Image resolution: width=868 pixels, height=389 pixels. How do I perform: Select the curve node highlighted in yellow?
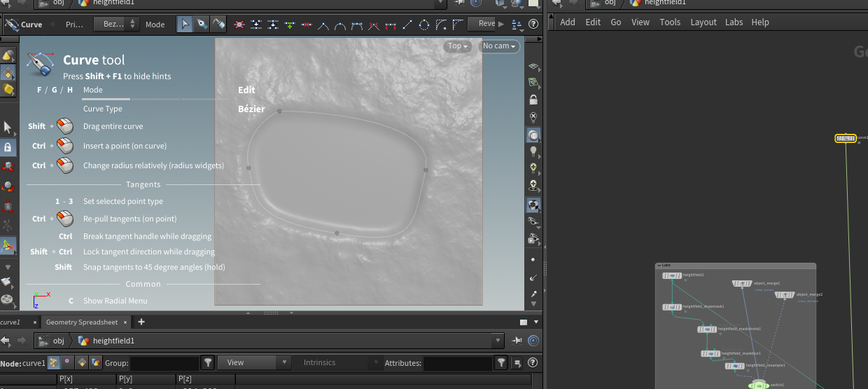[x=846, y=138]
